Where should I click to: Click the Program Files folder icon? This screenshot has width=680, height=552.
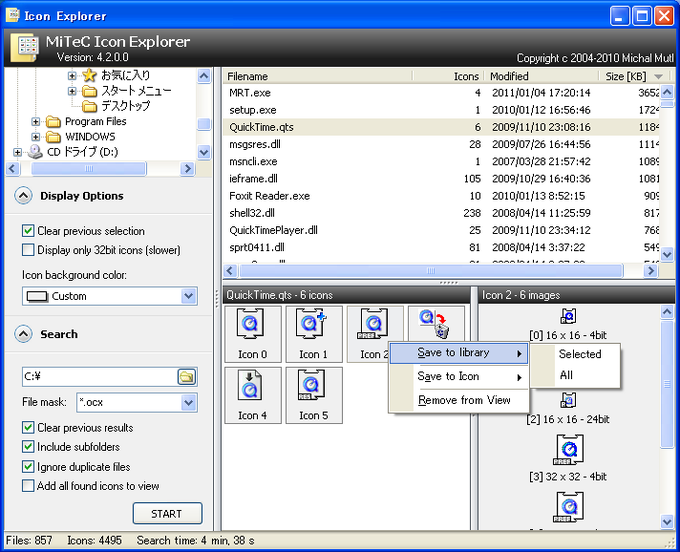click(53, 122)
